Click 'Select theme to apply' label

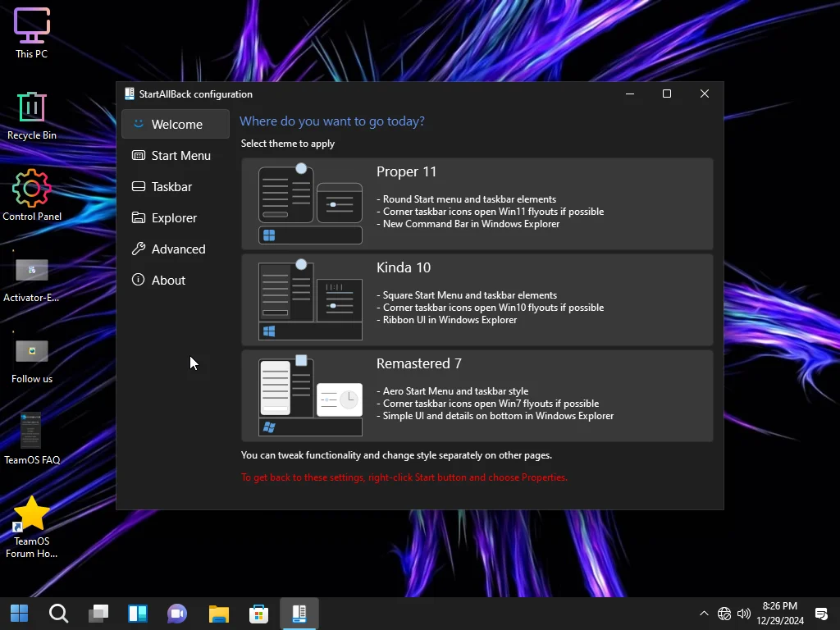[x=288, y=144]
